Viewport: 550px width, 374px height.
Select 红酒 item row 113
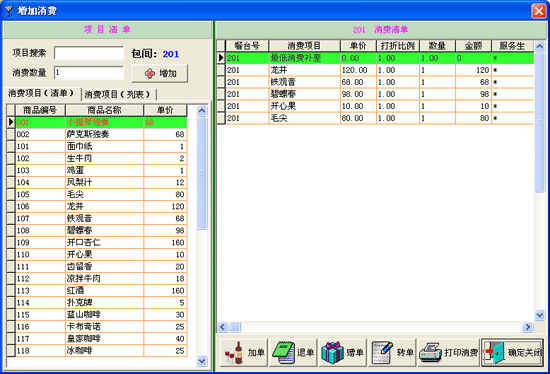96,290
